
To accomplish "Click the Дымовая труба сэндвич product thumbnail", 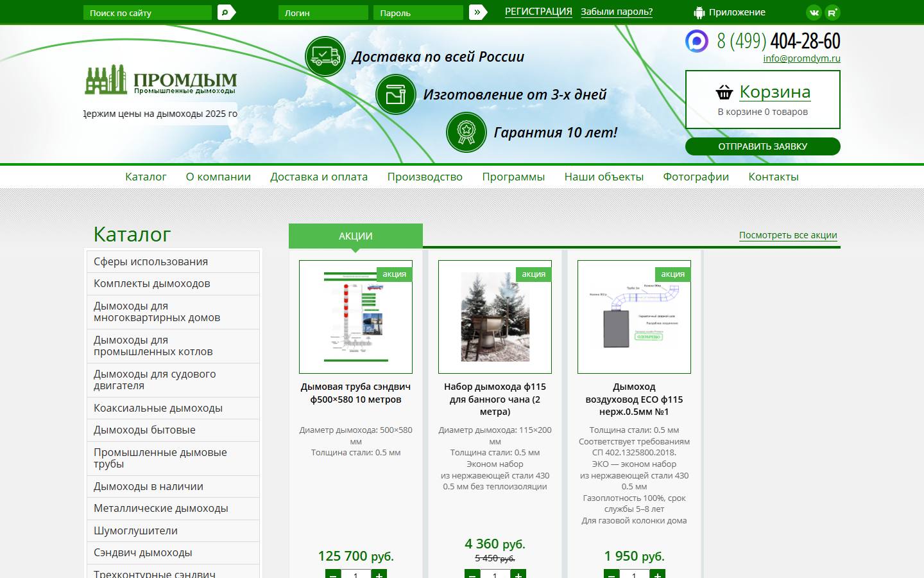I will click(x=355, y=317).
